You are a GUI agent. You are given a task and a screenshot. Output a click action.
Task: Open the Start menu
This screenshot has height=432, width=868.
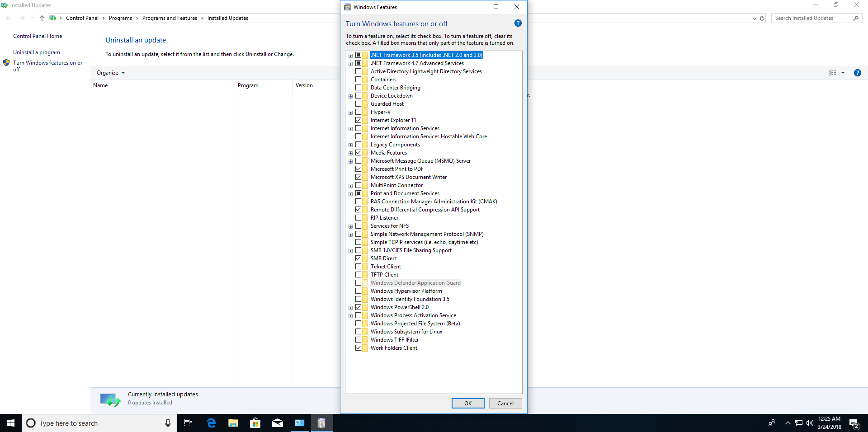[11, 423]
